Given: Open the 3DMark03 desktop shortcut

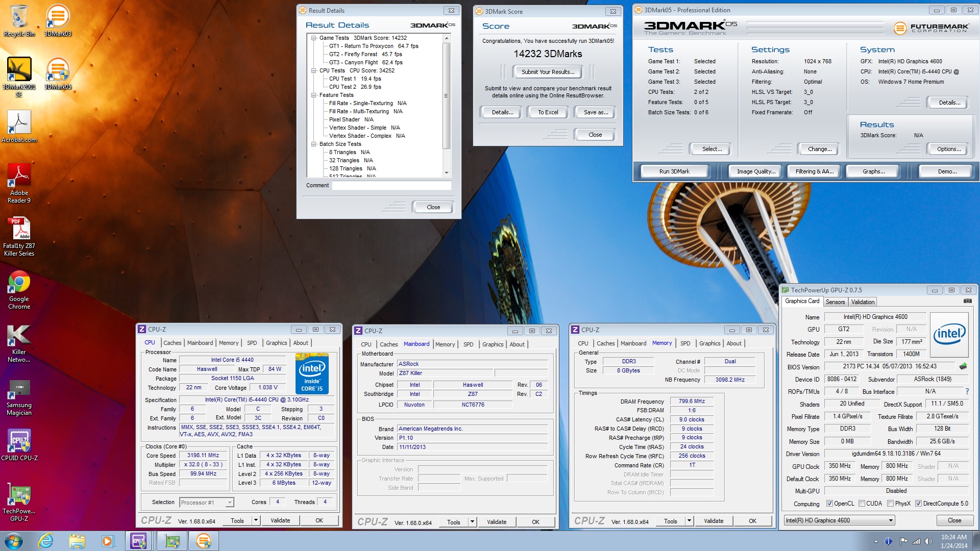Looking at the screenshot, I should pyautogui.click(x=58, y=20).
